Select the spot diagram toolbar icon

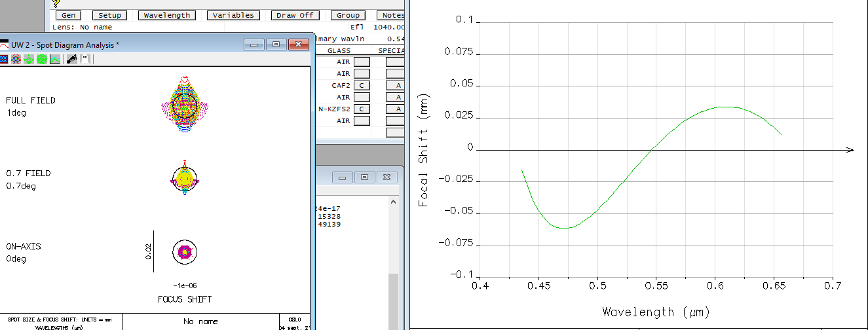16,59
